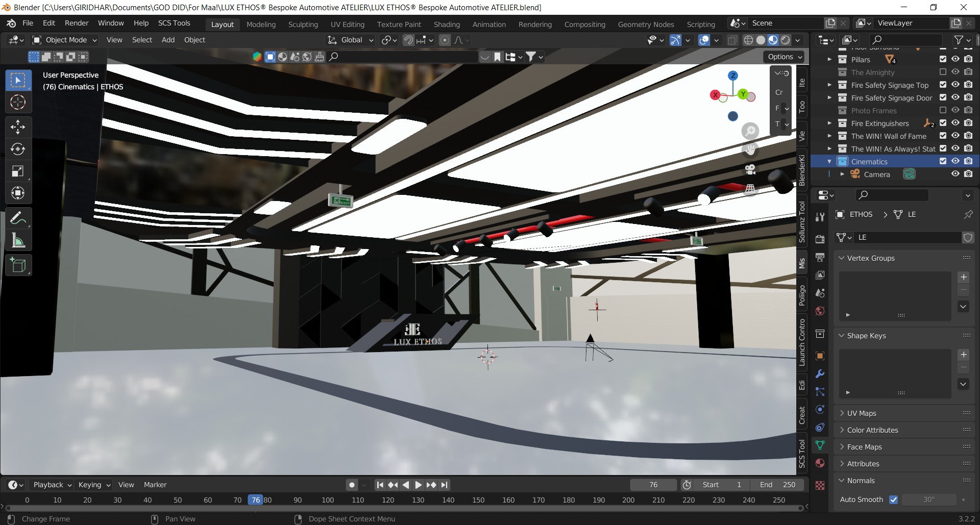Activate the 3D Cursor tool
Screen dimensions: 980x525
point(18,102)
